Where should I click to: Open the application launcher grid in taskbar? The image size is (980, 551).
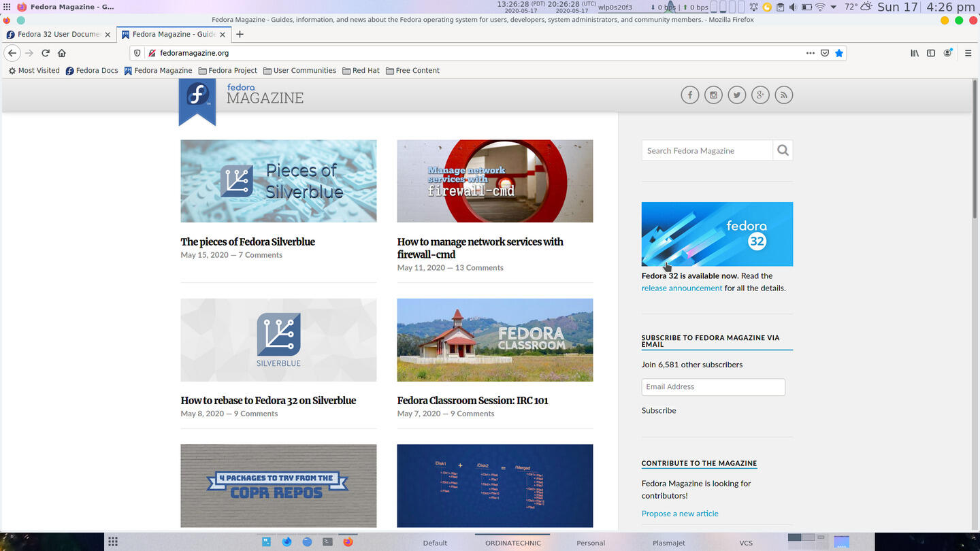[x=113, y=541]
